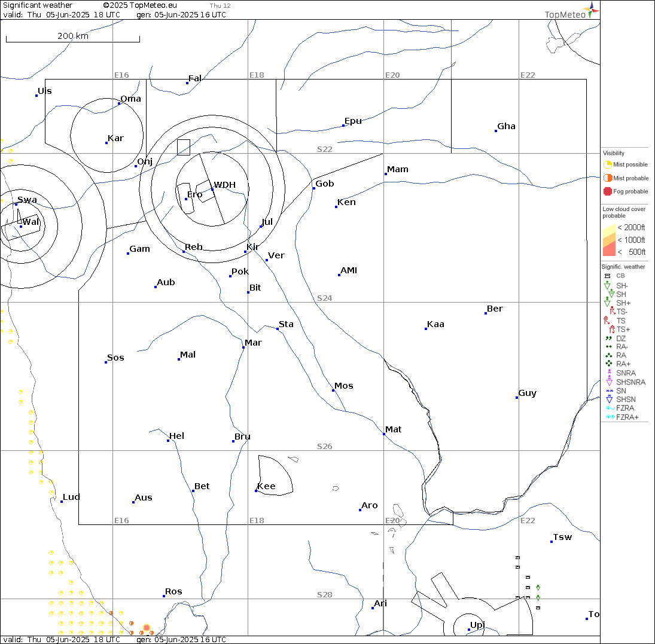Viewport: 655px width, 644px height.
Task: Click the RA rain legend symbol
Action: 608,355
